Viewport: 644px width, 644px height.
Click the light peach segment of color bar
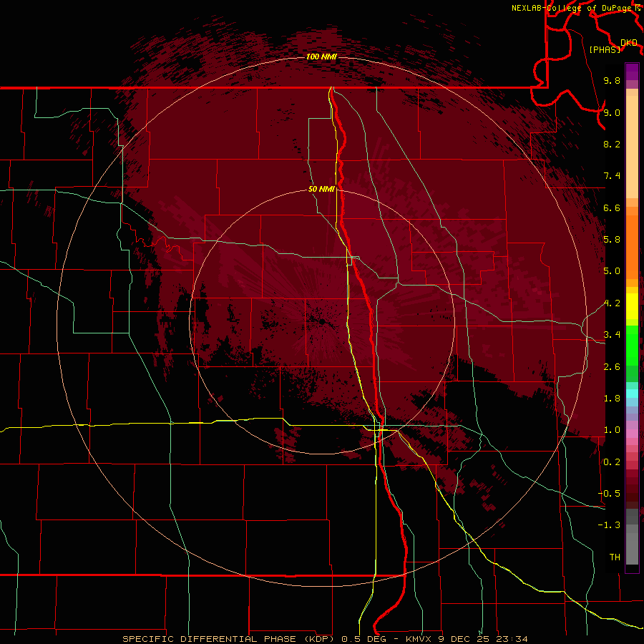click(632, 148)
